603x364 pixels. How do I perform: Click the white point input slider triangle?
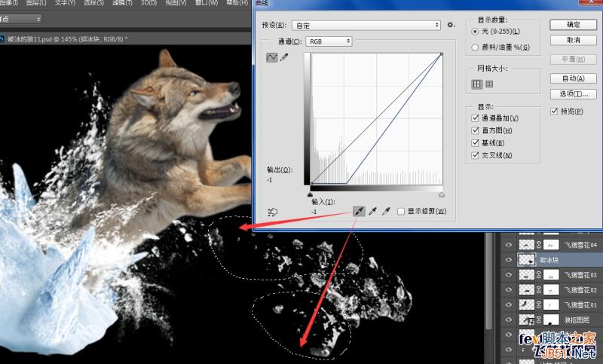(x=442, y=194)
